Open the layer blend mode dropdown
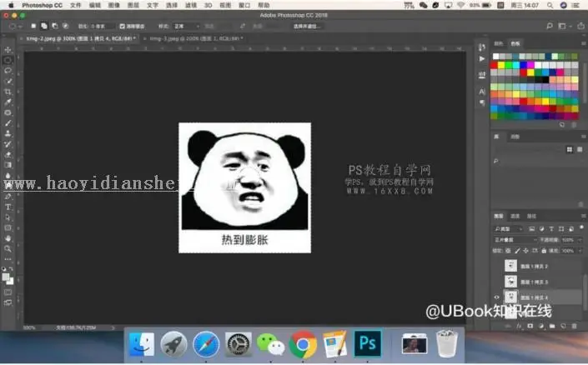 pos(515,240)
